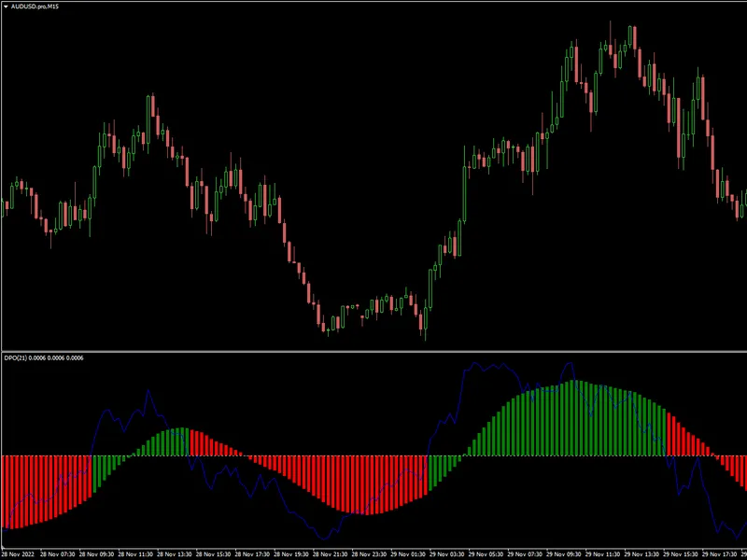The image size is (747, 560).
Task: Click the 28 Nov 09:30 axis label
Action: [96, 554]
